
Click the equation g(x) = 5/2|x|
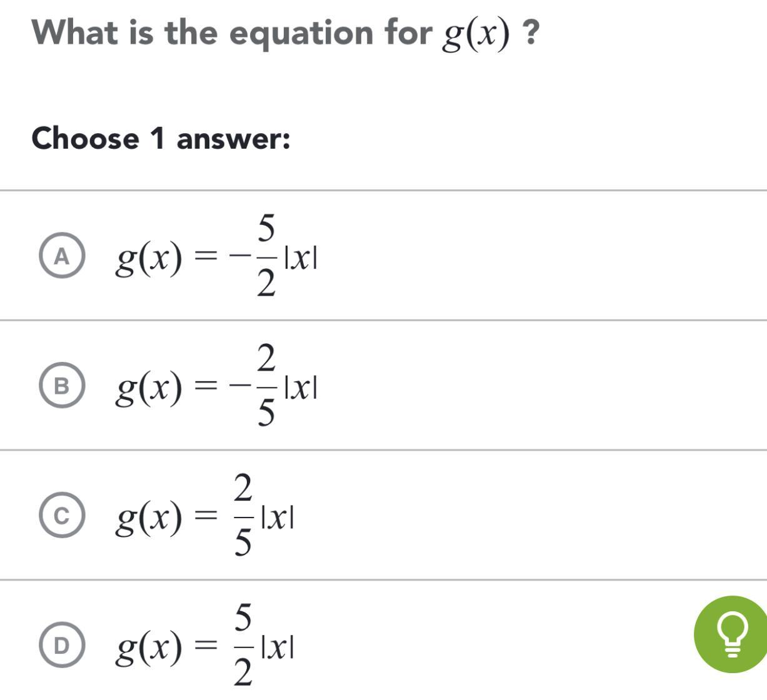[204, 645]
